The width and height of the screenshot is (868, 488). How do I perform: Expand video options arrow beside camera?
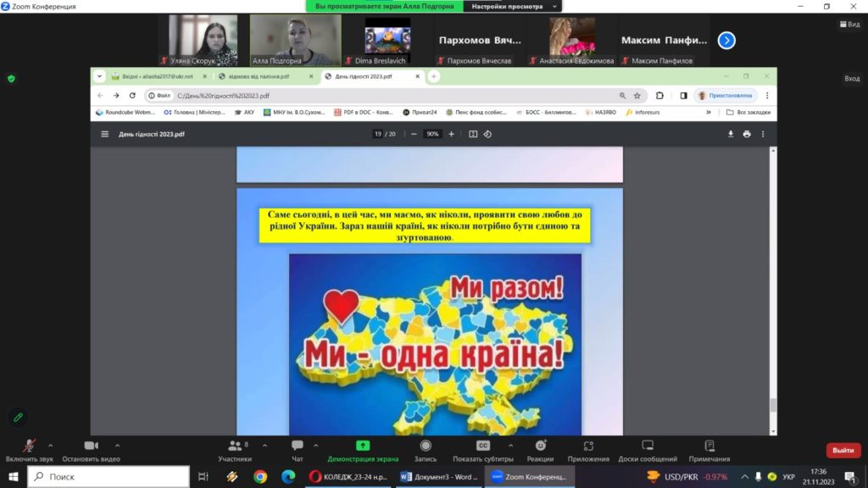coord(117,445)
